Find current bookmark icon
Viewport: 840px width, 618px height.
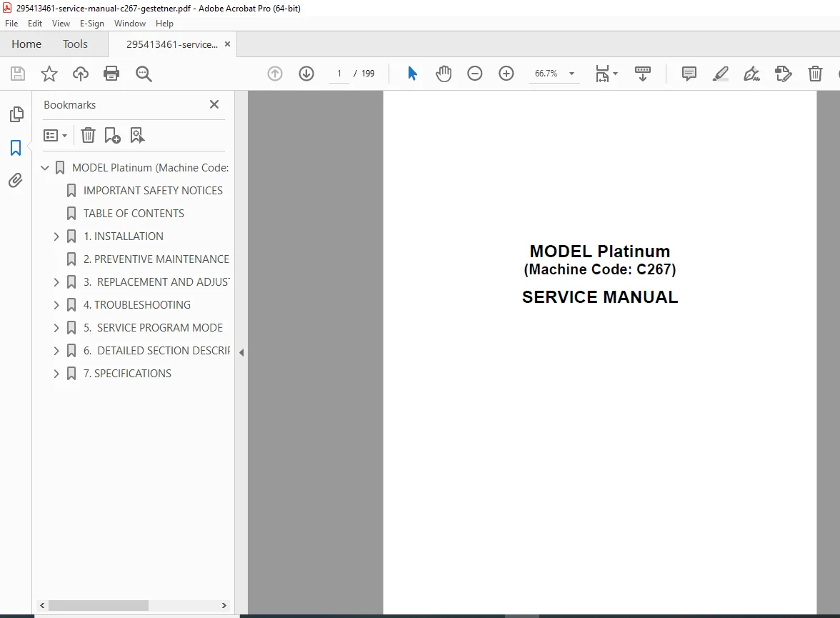pyautogui.click(x=137, y=135)
